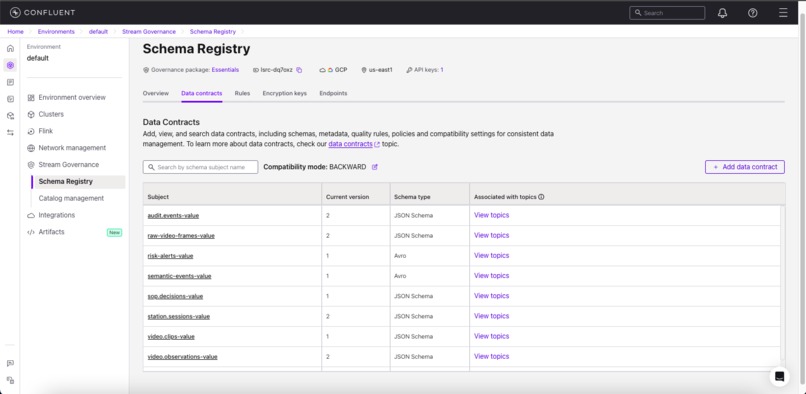Click default breadcrumb
Screen dimensions: 806x394
(x=98, y=32)
